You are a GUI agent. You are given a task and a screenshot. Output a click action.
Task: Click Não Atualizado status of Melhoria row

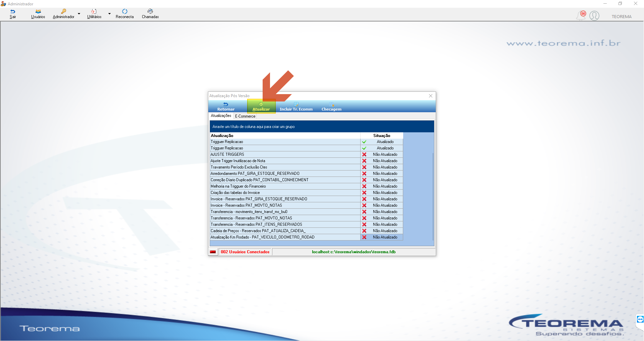(x=385, y=187)
